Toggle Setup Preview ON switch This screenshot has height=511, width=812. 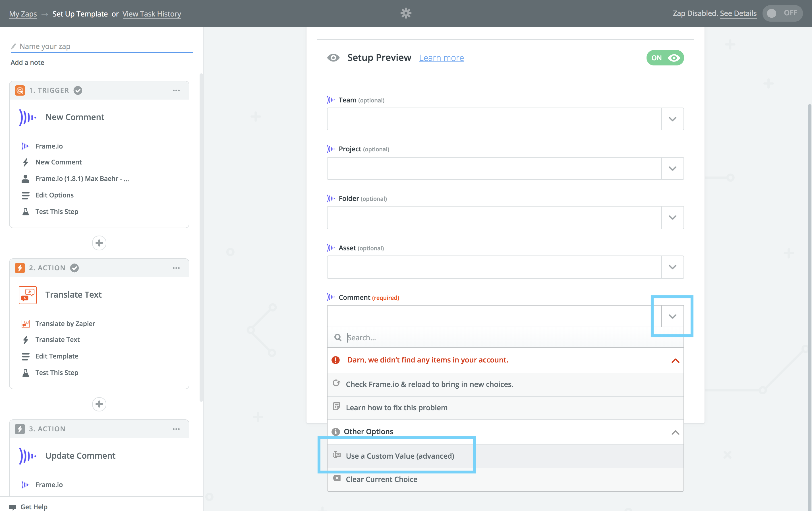(x=665, y=58)
